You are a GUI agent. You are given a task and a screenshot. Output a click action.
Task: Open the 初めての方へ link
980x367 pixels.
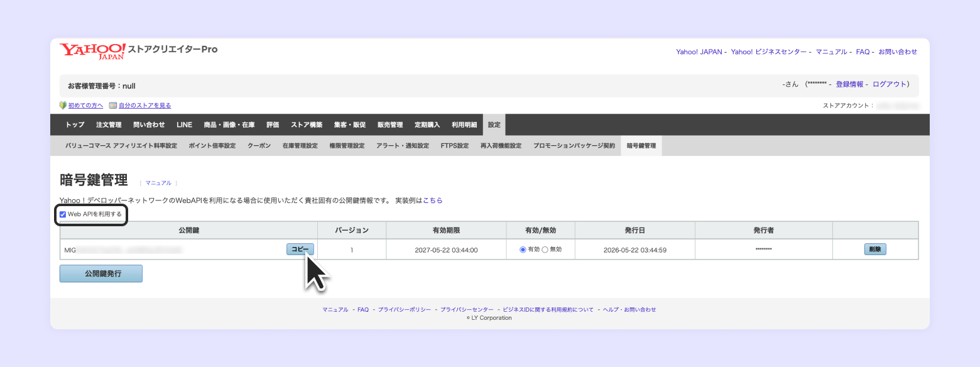click(85, 106)
